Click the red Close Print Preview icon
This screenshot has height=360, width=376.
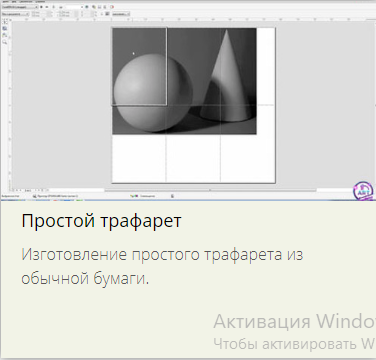(x=112, y=7)
